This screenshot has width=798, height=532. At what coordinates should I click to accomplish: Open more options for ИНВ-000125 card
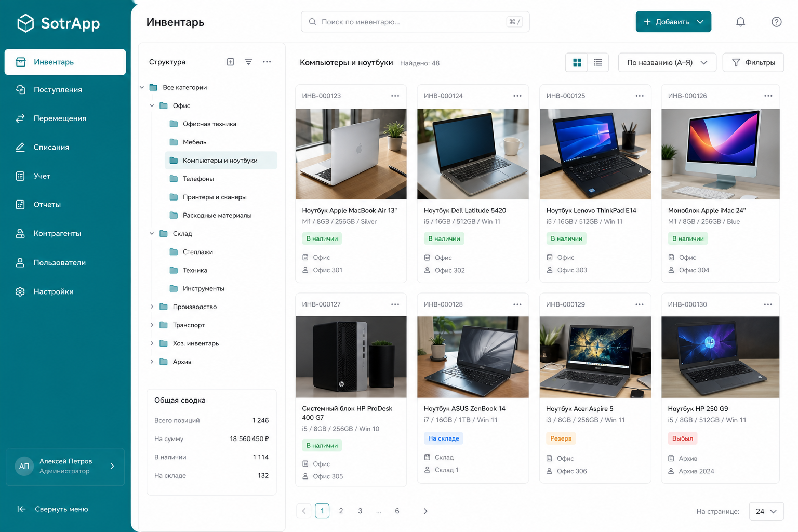(x=639, y=96)
